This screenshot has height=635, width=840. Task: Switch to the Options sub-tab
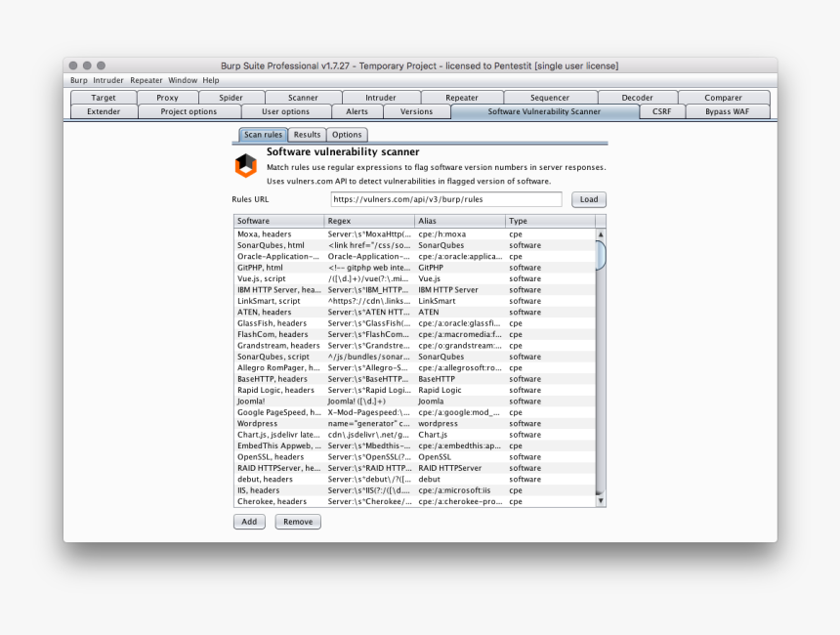tap(347, 134)
